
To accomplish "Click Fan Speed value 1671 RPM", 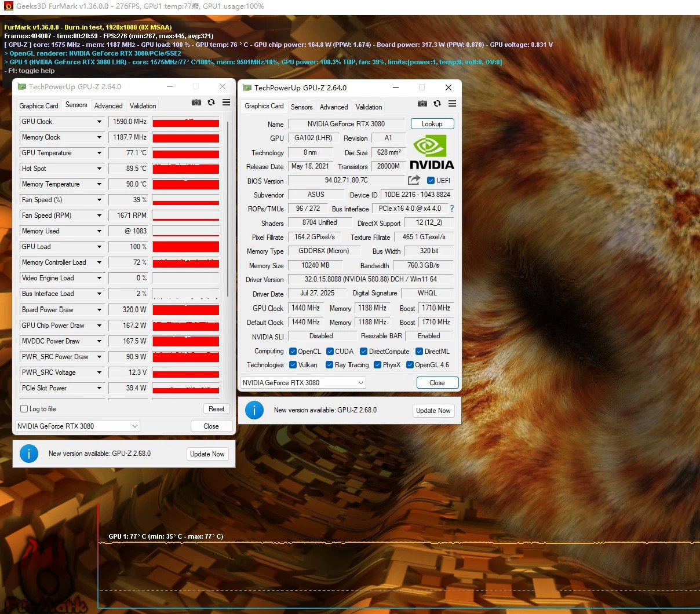I will (x=129, y=215).
